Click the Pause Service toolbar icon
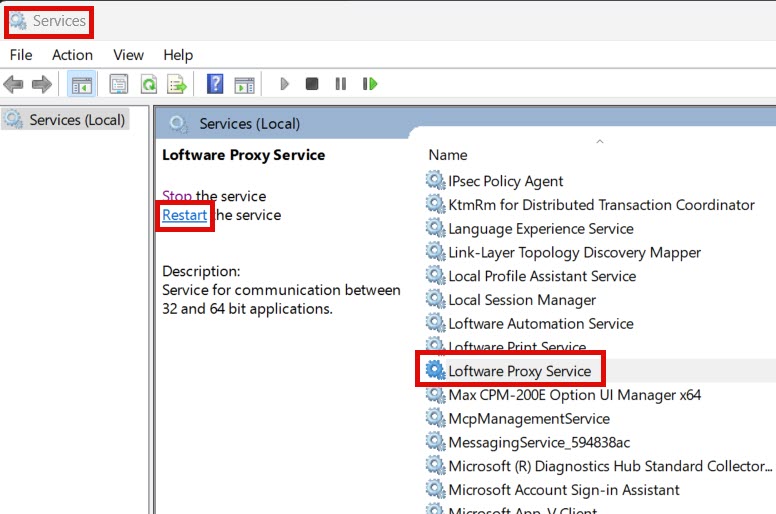This screenshot has width=776, height=514. point(341,84)
